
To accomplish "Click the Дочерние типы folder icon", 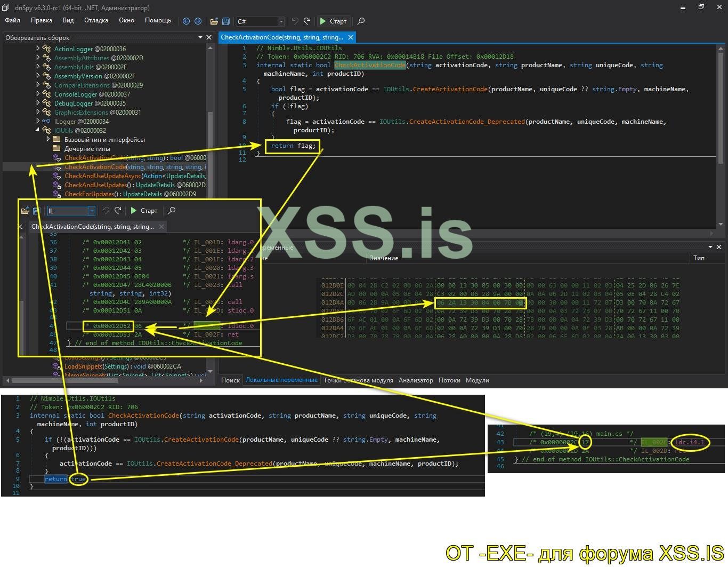I will [57, 148].
